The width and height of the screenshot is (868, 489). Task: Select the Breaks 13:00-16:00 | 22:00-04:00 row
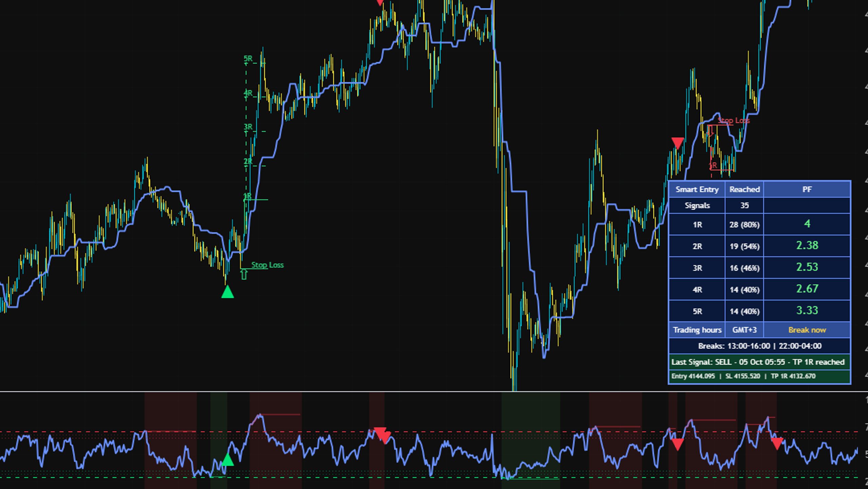pyautogui.click(x=759, y=346)
